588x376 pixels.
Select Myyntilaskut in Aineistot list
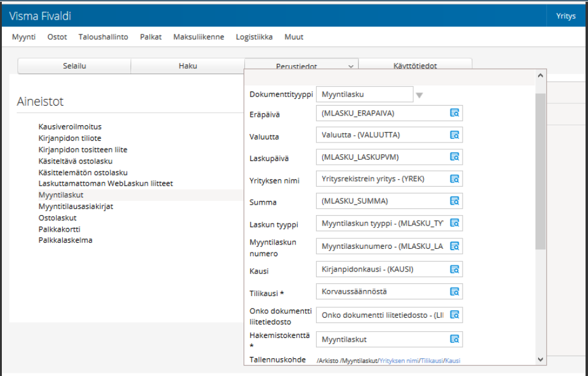click(61, 195)
